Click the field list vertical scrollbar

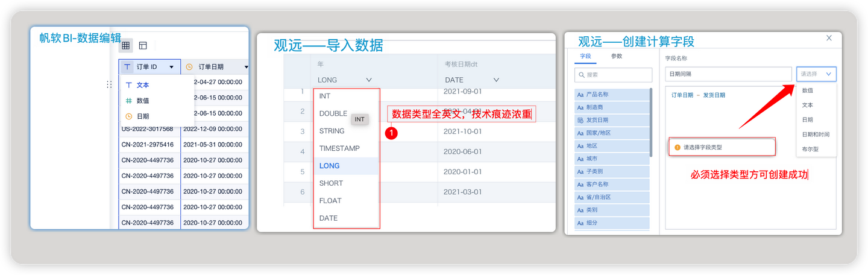tap(650, 122)
